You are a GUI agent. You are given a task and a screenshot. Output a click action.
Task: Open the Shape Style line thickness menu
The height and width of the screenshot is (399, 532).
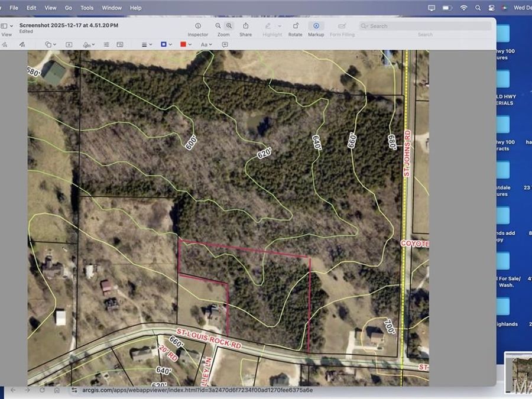click(147, 44)
